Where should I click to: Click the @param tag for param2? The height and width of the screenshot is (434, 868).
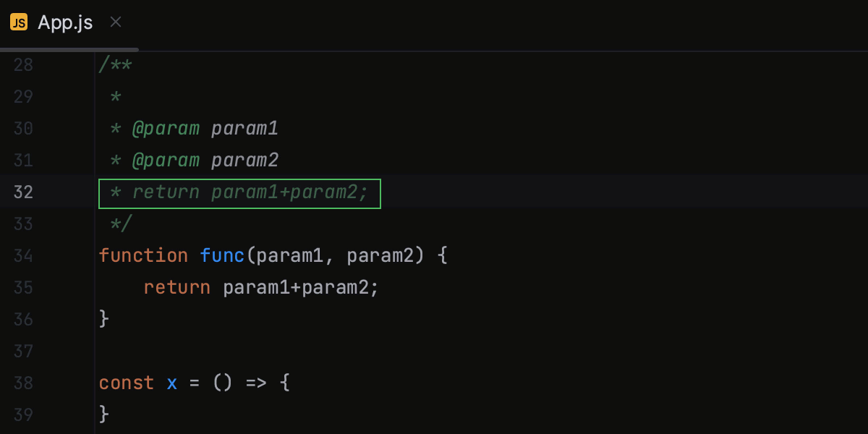(166, 161)
